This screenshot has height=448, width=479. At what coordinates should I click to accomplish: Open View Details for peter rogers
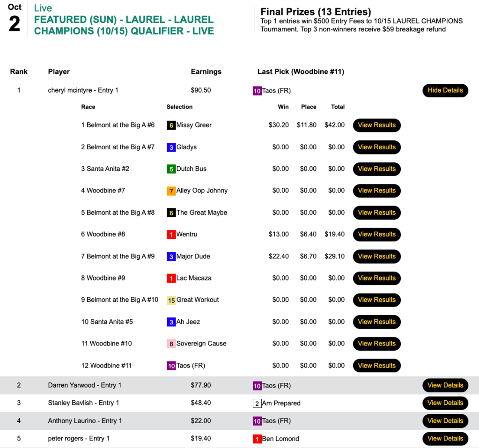click(x=445, y=439)
